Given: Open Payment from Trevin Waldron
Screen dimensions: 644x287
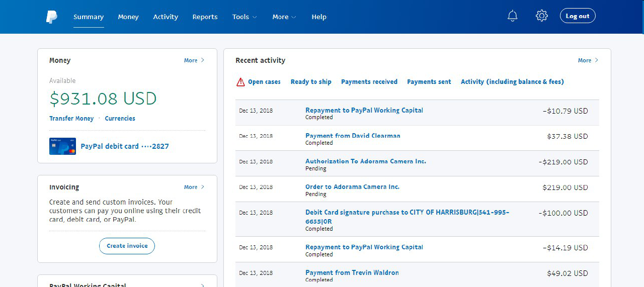Looking at the screenshot, I should click(352, 272).
